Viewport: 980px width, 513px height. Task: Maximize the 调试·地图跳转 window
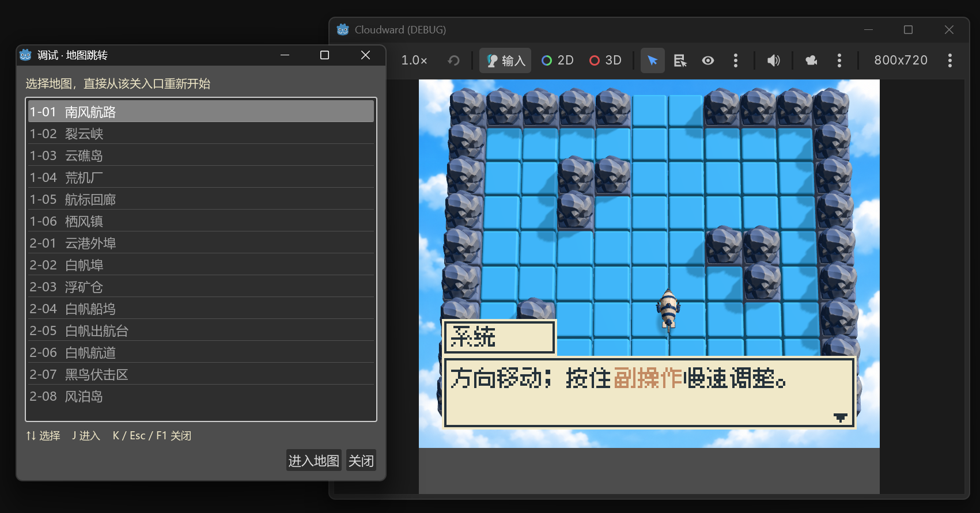pyautogui.click(x=325, y=55)
